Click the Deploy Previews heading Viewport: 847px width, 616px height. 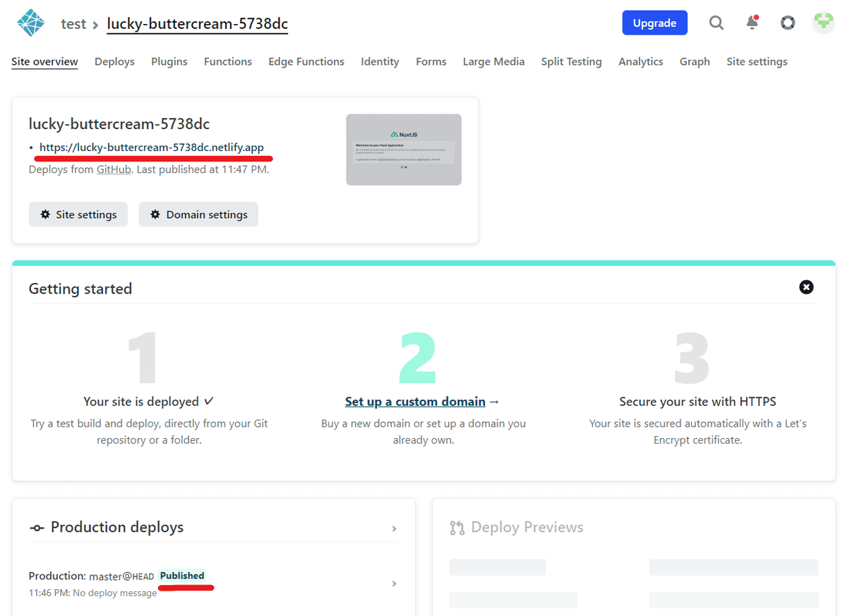click(527, 527)
